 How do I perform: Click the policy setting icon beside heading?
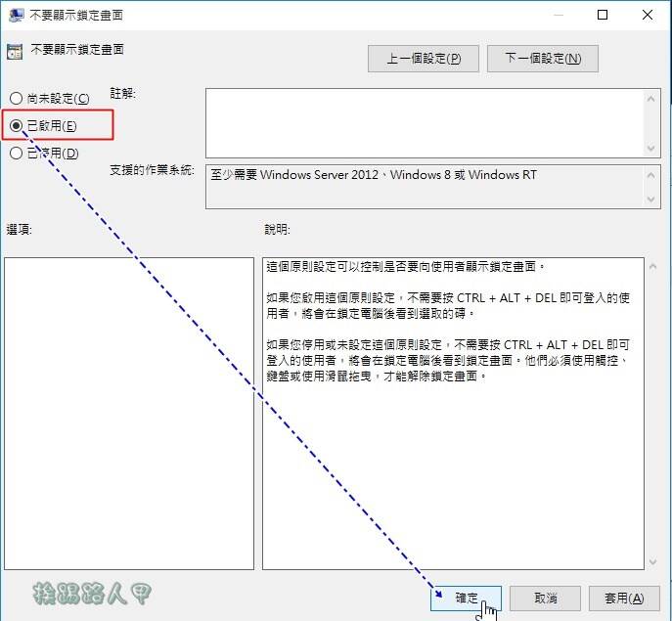[x=15, y=52]
